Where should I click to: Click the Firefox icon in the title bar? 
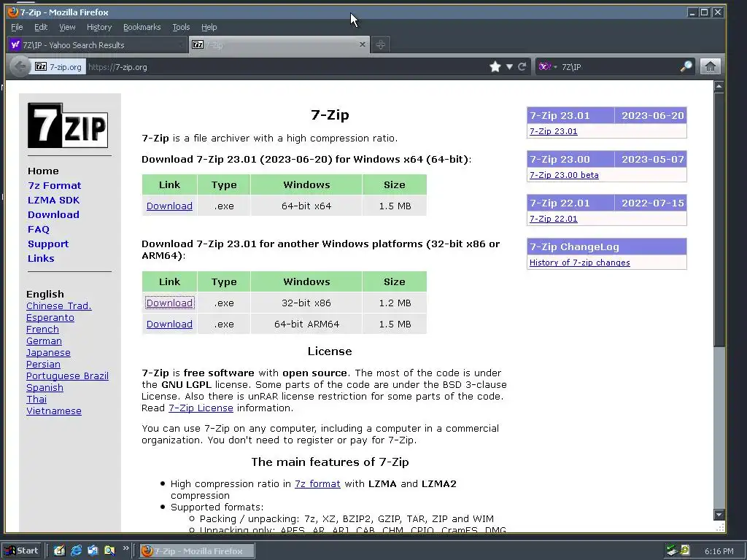coord(13,12)
